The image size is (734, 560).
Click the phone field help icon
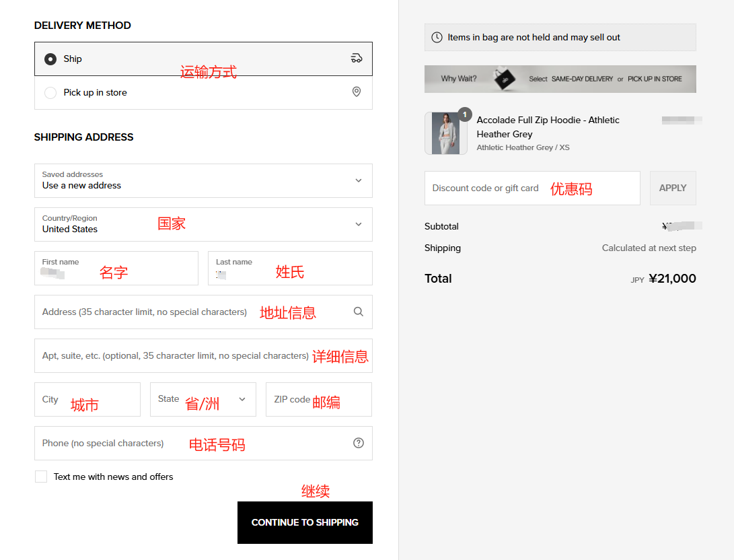[358, 443]
